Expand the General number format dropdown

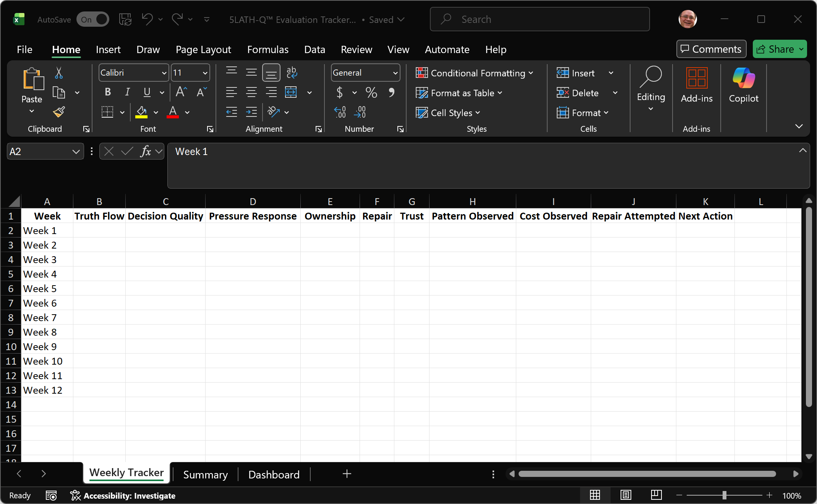click(x=395, y=73)
